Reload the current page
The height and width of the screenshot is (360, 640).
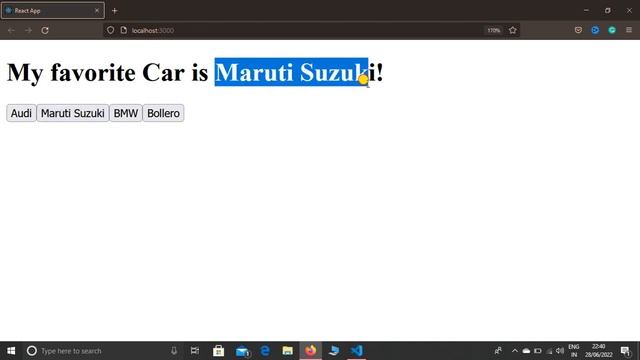[45, 30]
